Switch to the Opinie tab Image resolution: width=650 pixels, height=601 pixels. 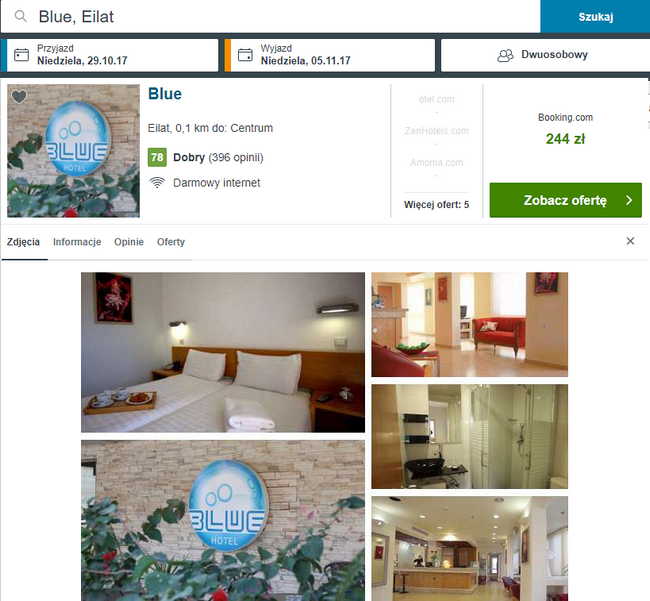[x=129, y=242]
